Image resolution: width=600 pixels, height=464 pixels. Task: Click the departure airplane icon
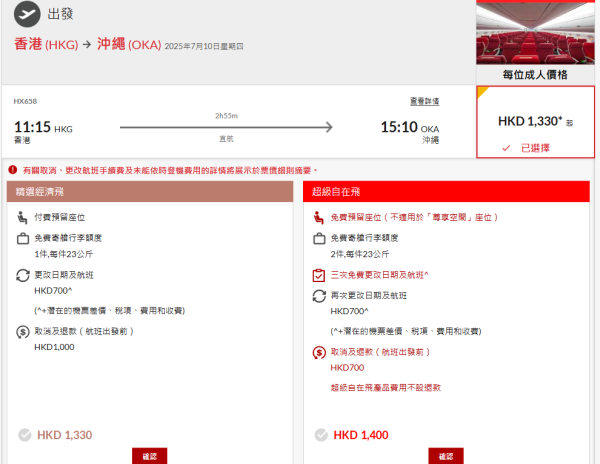click(x=27, y=14)
